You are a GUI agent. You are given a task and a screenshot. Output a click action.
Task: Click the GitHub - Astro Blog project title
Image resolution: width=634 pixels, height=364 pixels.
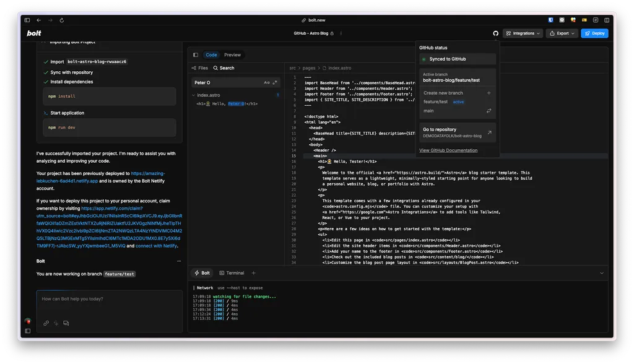pyautogui.click(x=311, y=33)
